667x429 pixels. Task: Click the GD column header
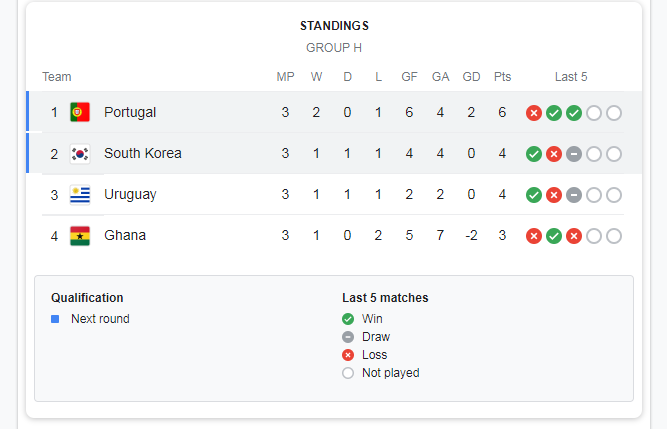(x=471, y=77)
